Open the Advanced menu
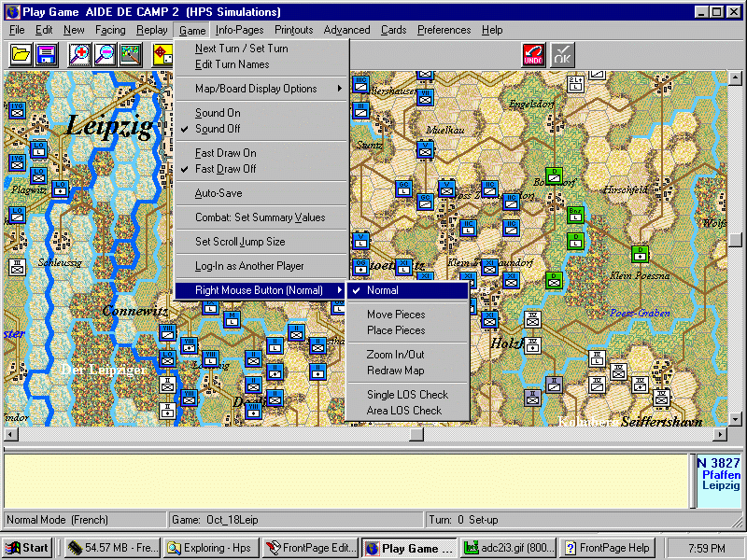 346,30
